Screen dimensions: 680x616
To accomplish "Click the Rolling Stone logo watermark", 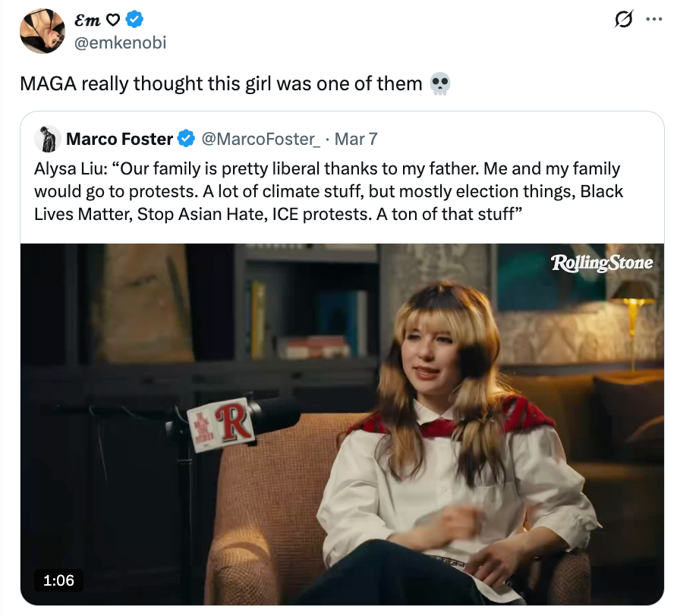I will [x=601, y=263].
